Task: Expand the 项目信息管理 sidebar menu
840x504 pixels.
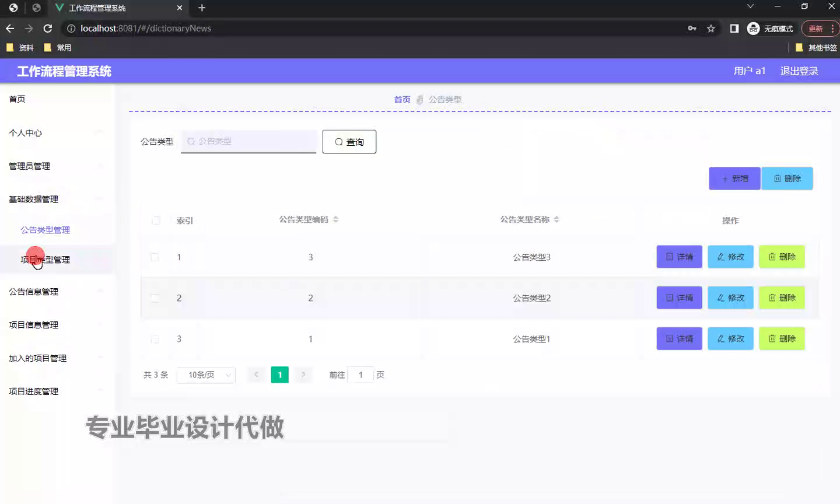Action: pyautogui.click(x=57, y=324)
